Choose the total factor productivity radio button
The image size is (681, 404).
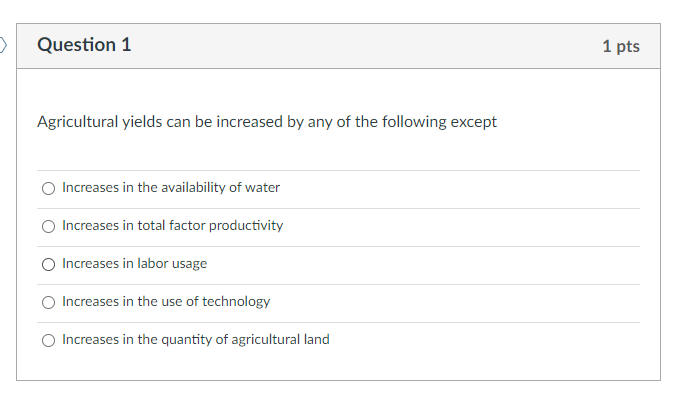pyautogui.click(x=48, y=226)
